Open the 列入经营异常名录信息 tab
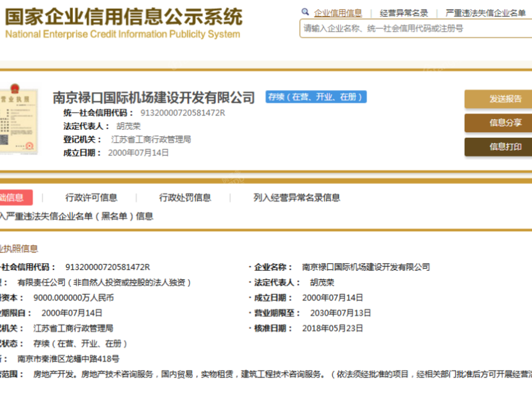Image resolution: width=532 pixels, height=399 pixels. (297, 198)
